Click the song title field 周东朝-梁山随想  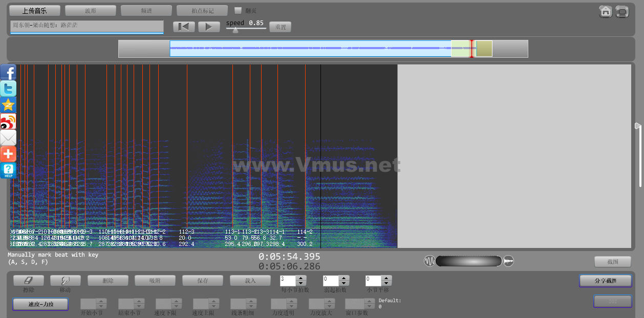pyautogui.click(x=87, y=26)
